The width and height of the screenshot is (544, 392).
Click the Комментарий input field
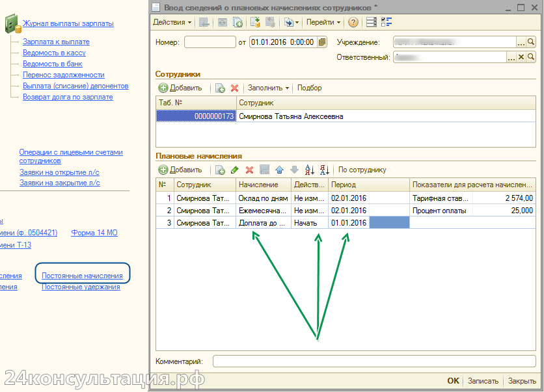pos(374,361)
